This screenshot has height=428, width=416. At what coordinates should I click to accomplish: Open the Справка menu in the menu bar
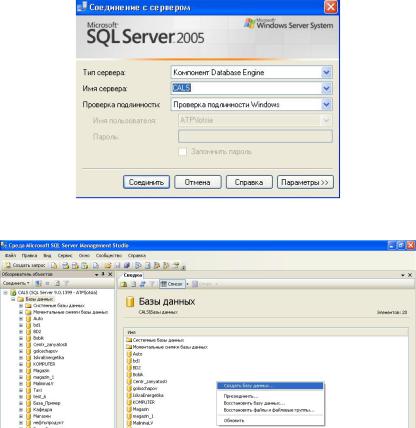tap(137, 256)
